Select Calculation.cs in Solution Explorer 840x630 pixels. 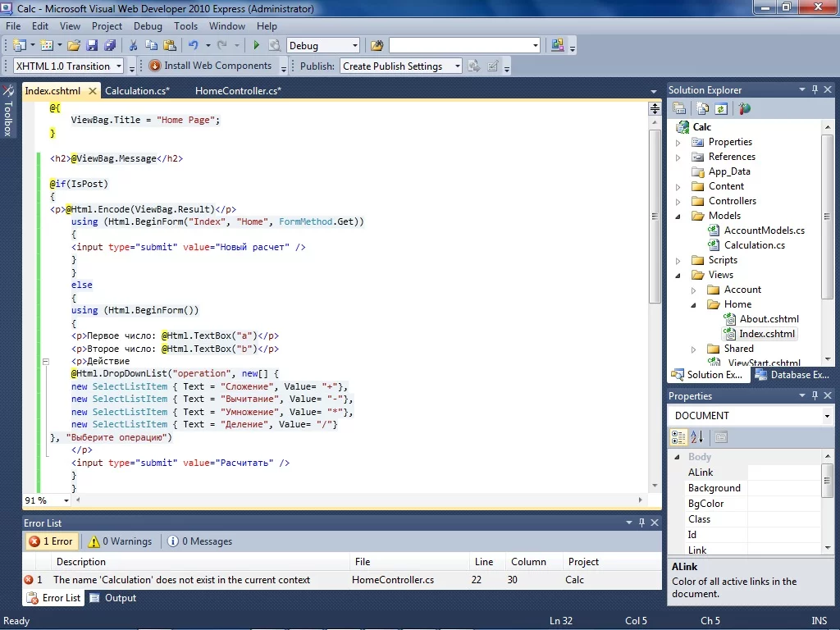click(x=754, y=245)
